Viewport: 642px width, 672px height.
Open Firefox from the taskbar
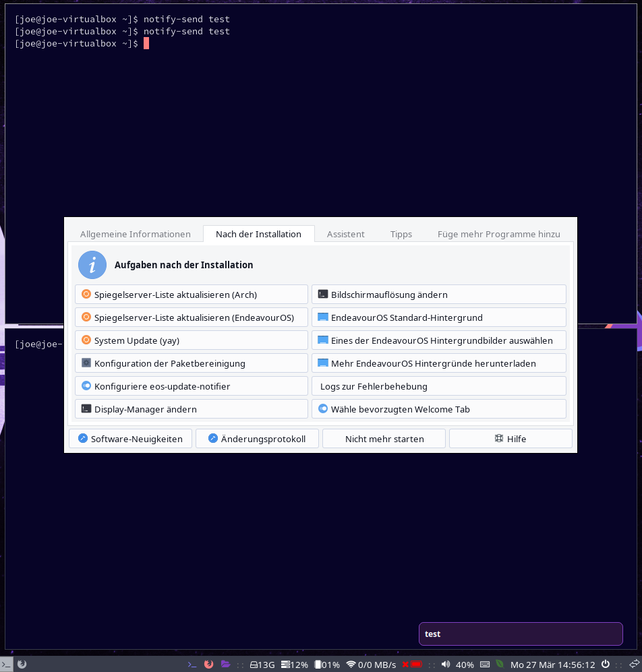pyautogui.click(x=208, y=665)
